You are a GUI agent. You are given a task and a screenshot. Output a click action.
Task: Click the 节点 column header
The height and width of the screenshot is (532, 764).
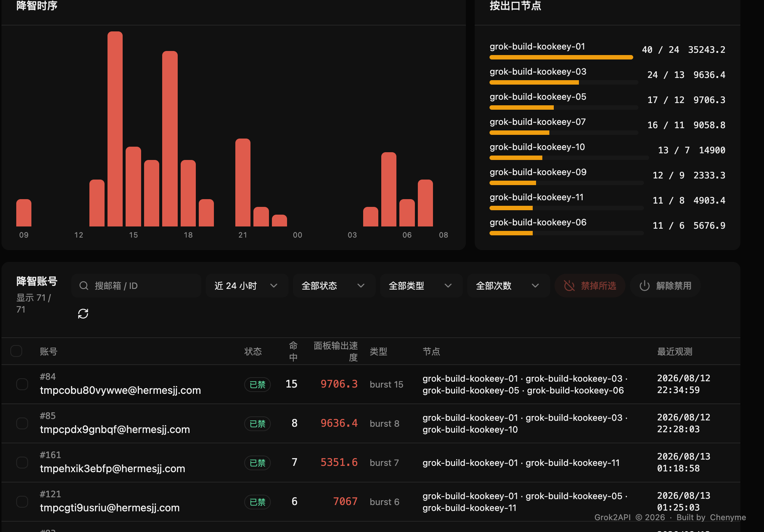click(432, 351)
